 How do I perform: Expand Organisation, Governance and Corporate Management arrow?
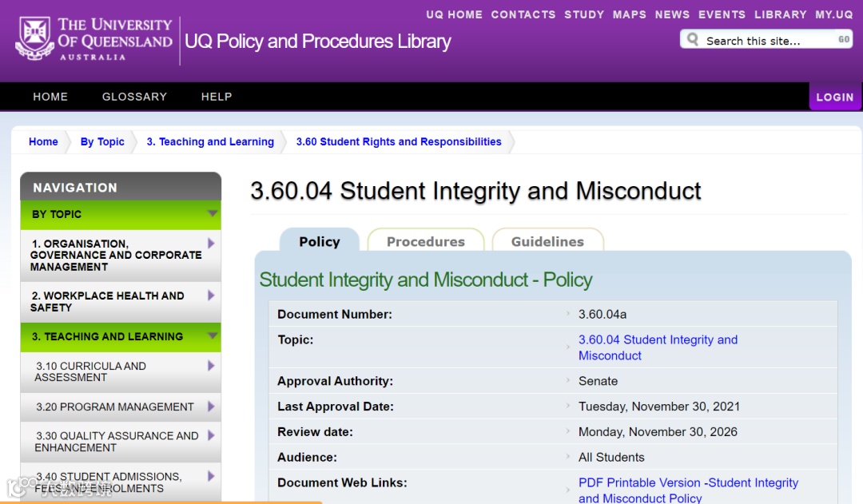tap(211, 243)
